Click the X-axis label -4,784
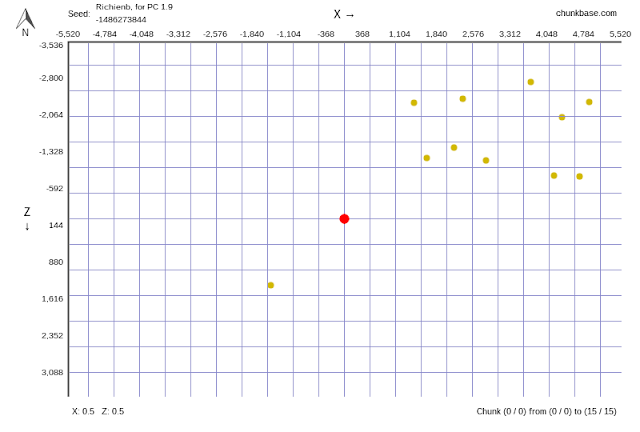 click(x=105, y=34)
